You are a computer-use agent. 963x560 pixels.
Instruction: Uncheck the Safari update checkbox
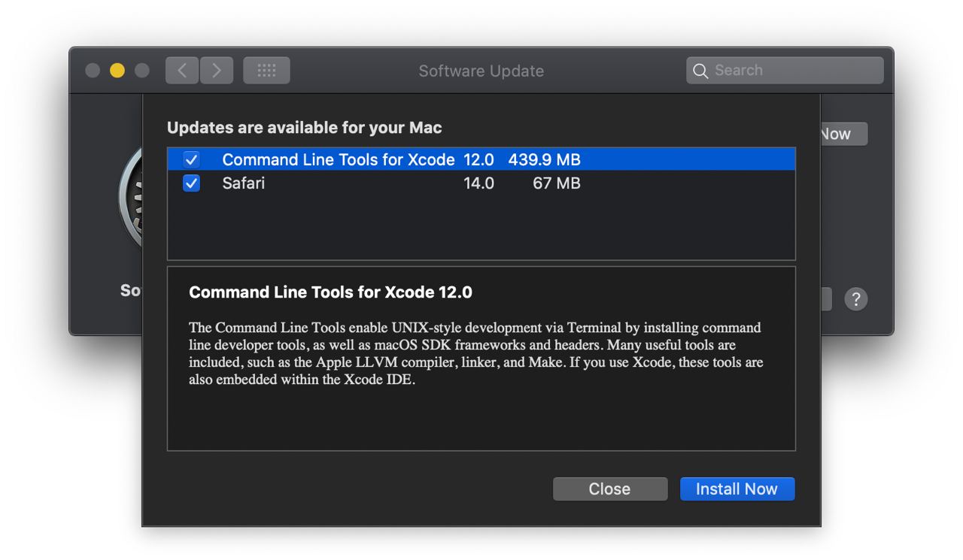pos(191,183)
